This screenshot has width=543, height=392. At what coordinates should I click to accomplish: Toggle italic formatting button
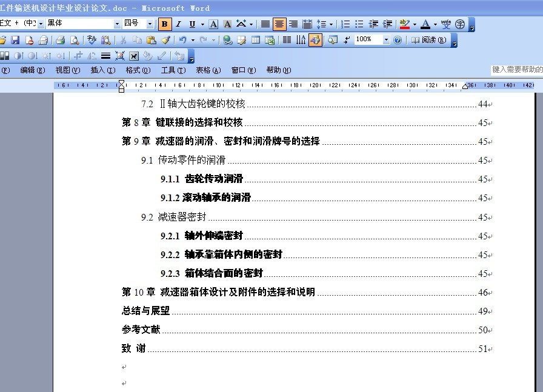tap(178, 24)
